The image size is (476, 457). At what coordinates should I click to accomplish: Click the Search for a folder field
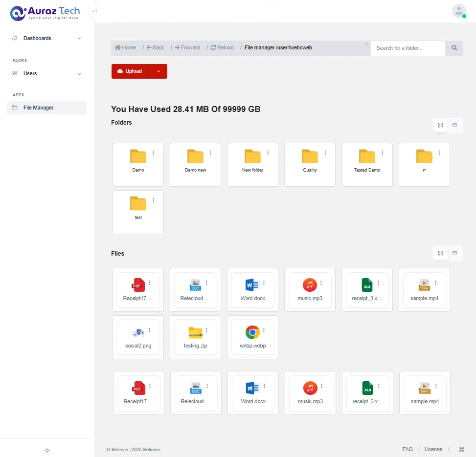[x=408, y=48]
